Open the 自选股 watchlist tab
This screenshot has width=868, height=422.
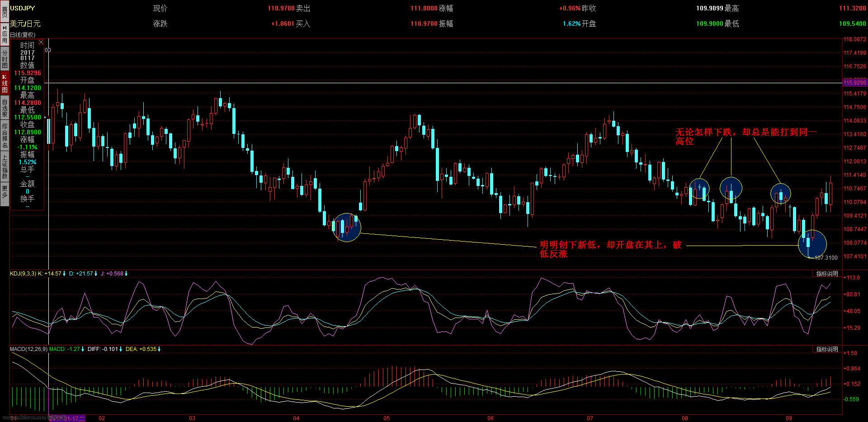click(x=4, y=107)
